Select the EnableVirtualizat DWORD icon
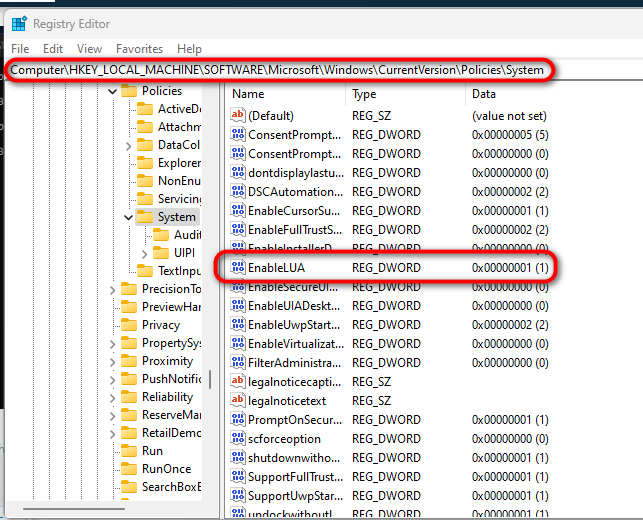 click(238, 343)
